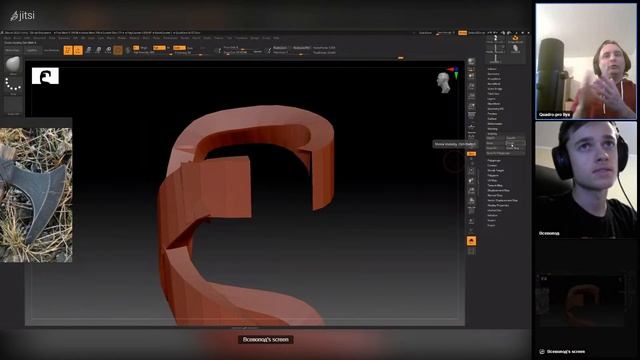The width and height of the screenshot is (640, 360).
Task: Open the Help menu
Action: (x=276, y=38)
